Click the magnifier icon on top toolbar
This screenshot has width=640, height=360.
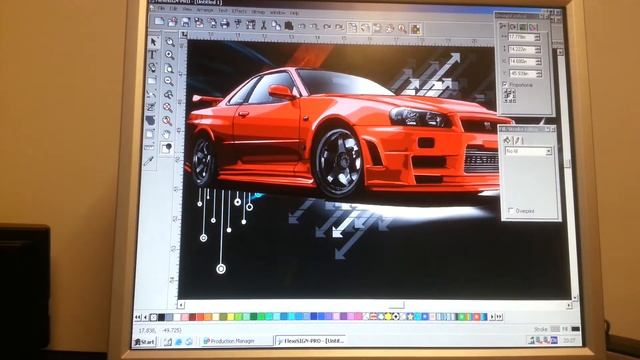coord(402,29)
